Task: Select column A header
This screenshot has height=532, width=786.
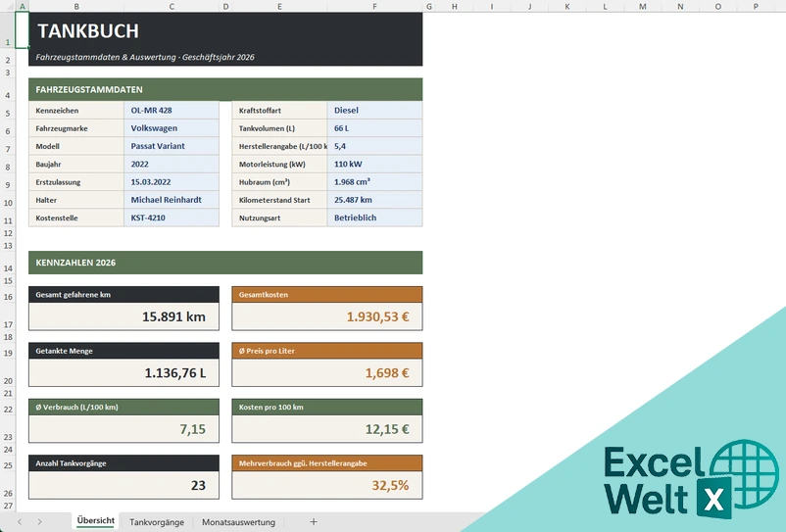Action: pyautogui.click(x=23, y=7)
